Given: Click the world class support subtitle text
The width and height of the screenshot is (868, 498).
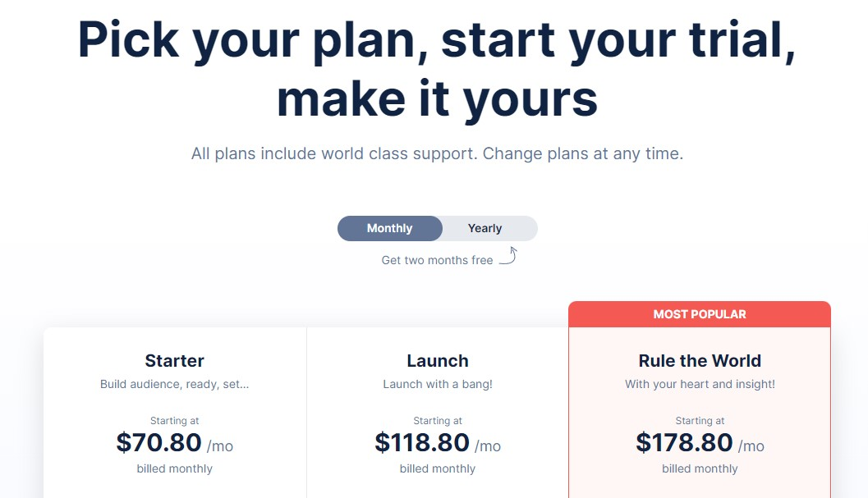Looking at the screenshot, I should [x=437, y=153].
